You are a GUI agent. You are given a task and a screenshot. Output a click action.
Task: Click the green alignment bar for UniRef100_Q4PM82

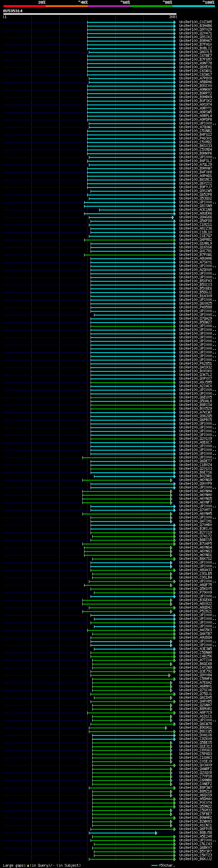[x=130, y=240]
